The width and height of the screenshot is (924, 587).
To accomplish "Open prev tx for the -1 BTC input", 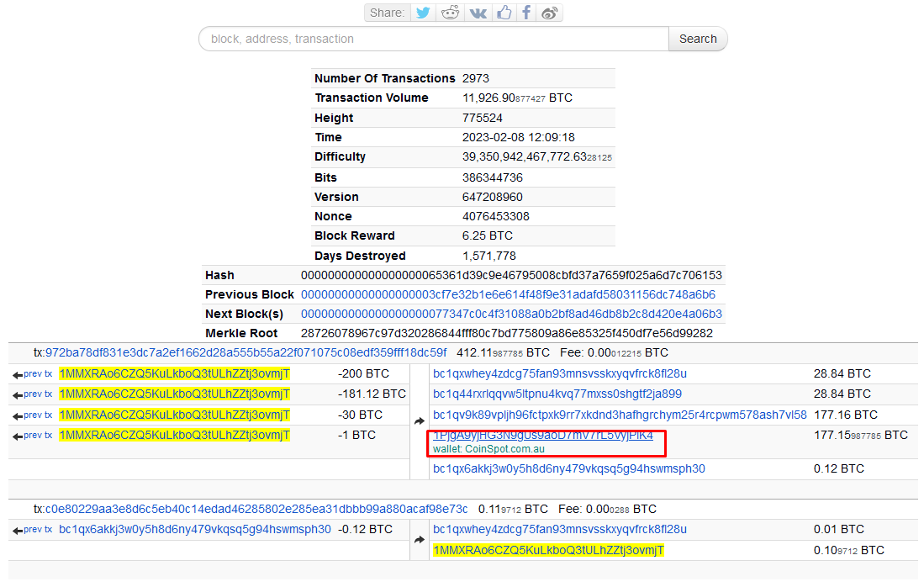I will point(33,436).
